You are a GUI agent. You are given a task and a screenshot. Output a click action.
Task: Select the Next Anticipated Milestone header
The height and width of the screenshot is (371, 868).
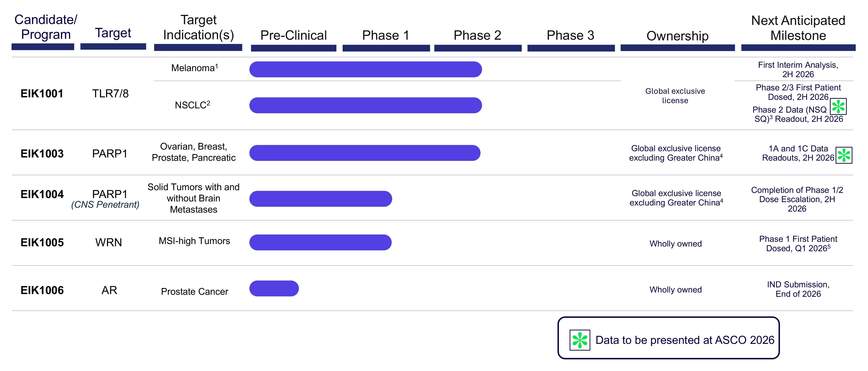coord(798,28)
